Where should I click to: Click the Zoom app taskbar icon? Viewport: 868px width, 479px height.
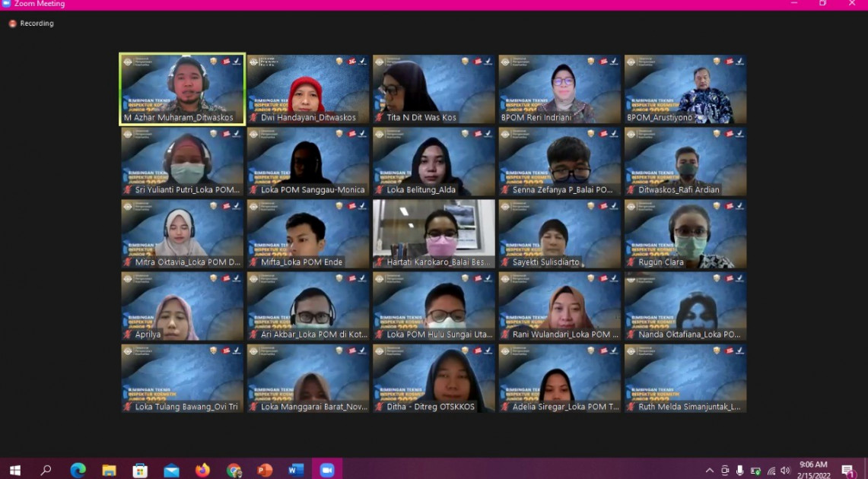point(327,470)
